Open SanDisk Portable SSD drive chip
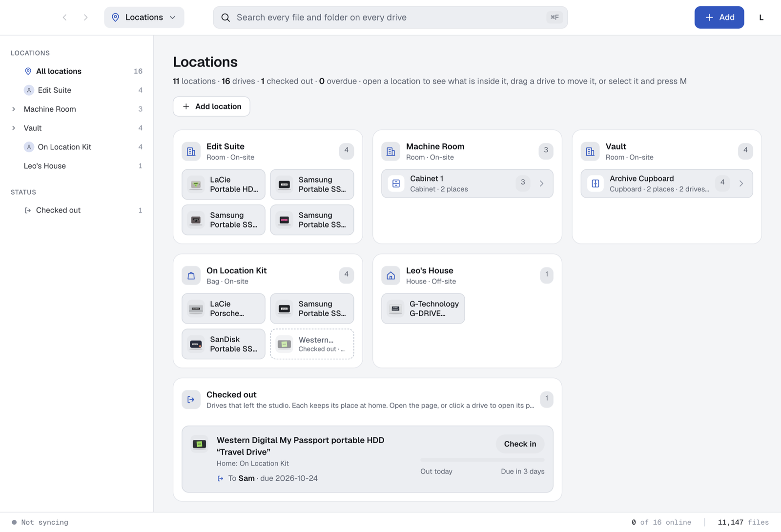 coord(224,344)
